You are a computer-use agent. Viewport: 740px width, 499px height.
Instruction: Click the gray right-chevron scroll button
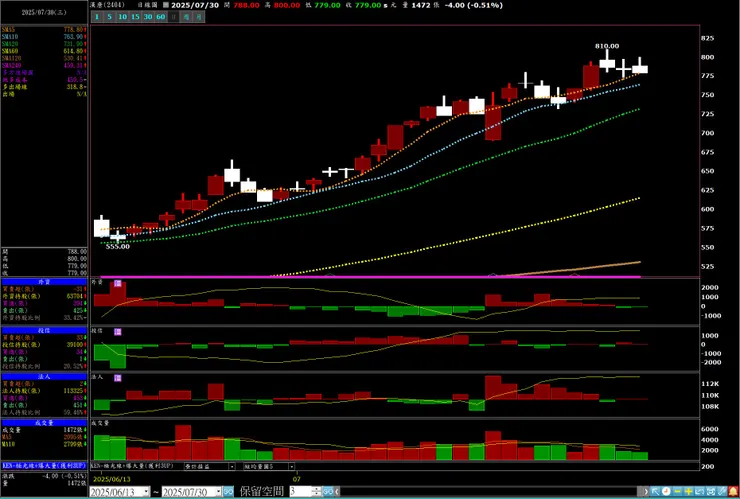point(646,491)
